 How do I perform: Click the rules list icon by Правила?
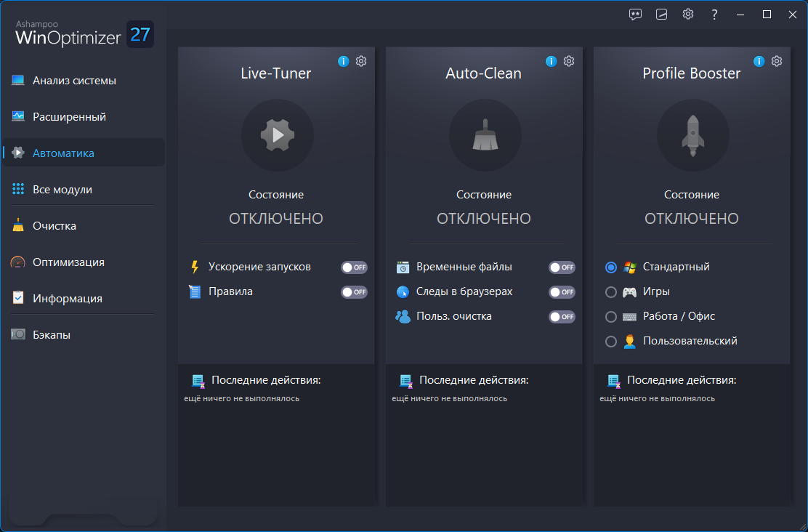pyautogui.click(x=195, y=291)
